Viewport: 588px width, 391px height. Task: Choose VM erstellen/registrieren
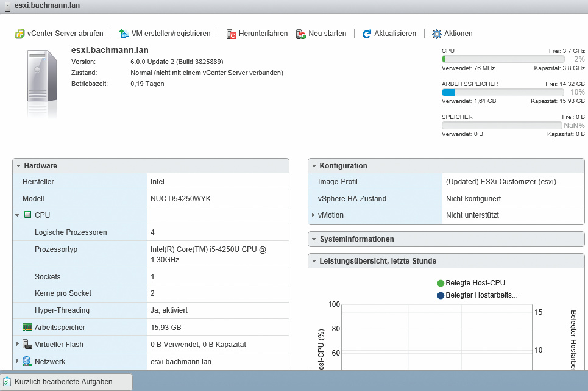[165, 34]
